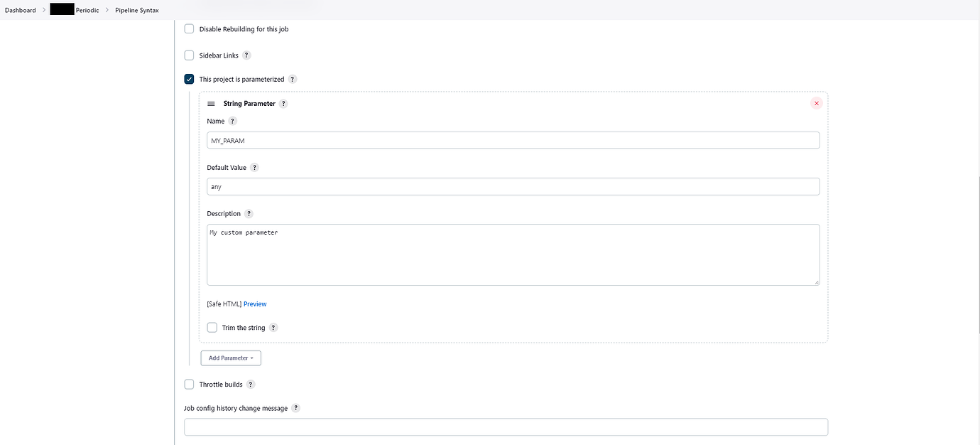Grab the String Parameter drag handle icon
The image size is (980, 445).
coord(211,104)
